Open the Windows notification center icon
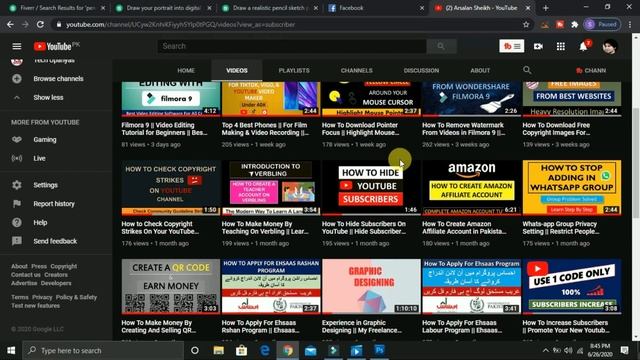 coord(624,350)
